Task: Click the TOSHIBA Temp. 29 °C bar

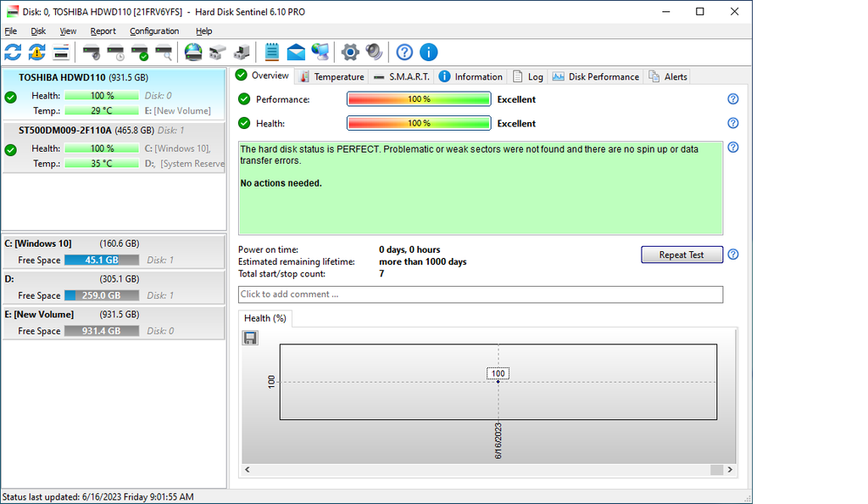Action: pyautogui.click(x=102, y=111)
